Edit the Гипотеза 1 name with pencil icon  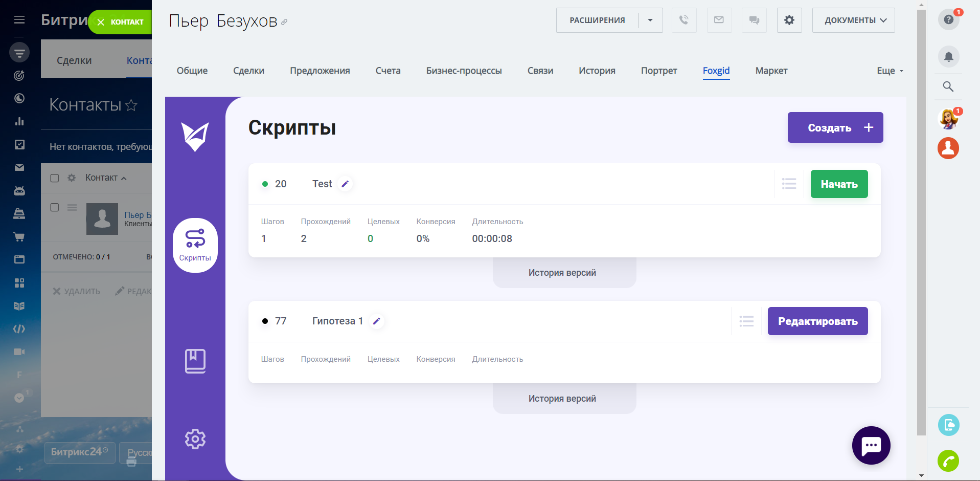(377, 321)
